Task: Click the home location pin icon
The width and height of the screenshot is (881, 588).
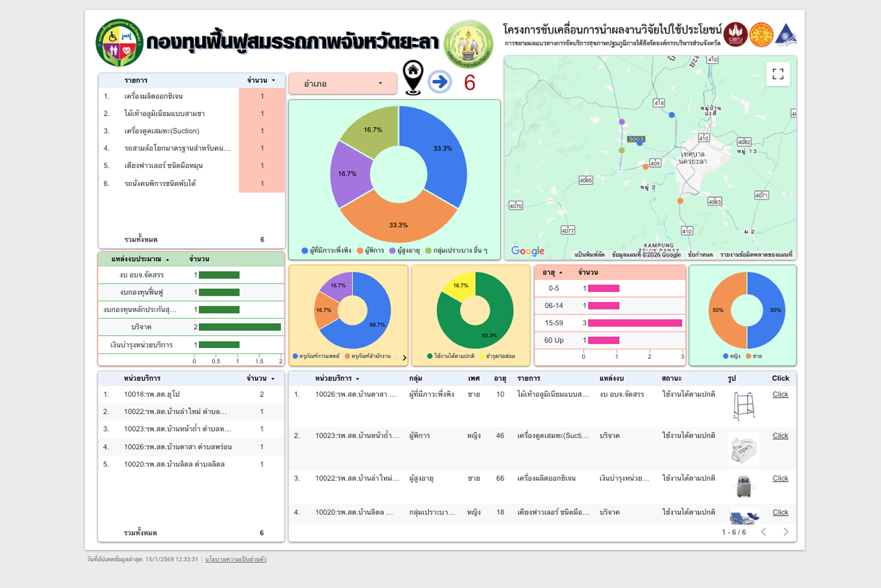Action: pyautogui.click(x=413, y=77)
